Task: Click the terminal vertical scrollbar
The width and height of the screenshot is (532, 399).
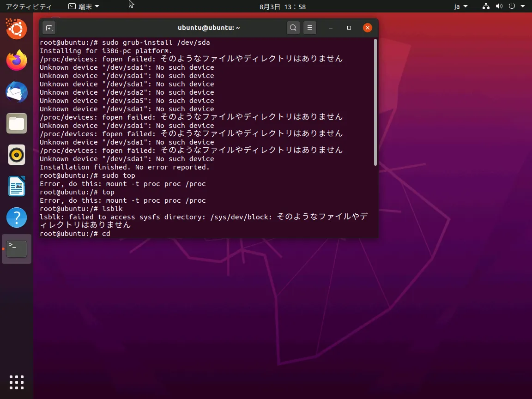Action: (375, 102)
